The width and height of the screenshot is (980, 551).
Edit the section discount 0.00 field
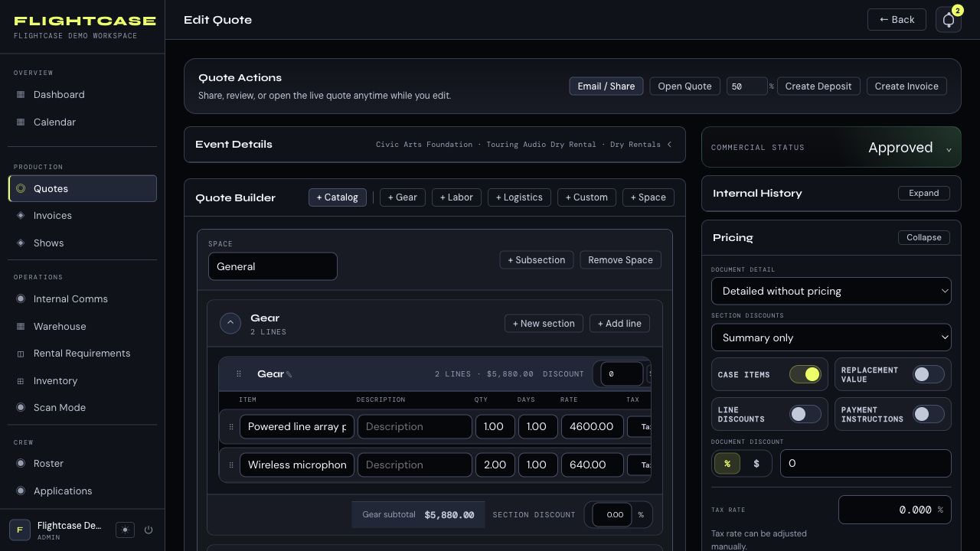point(612,515)
